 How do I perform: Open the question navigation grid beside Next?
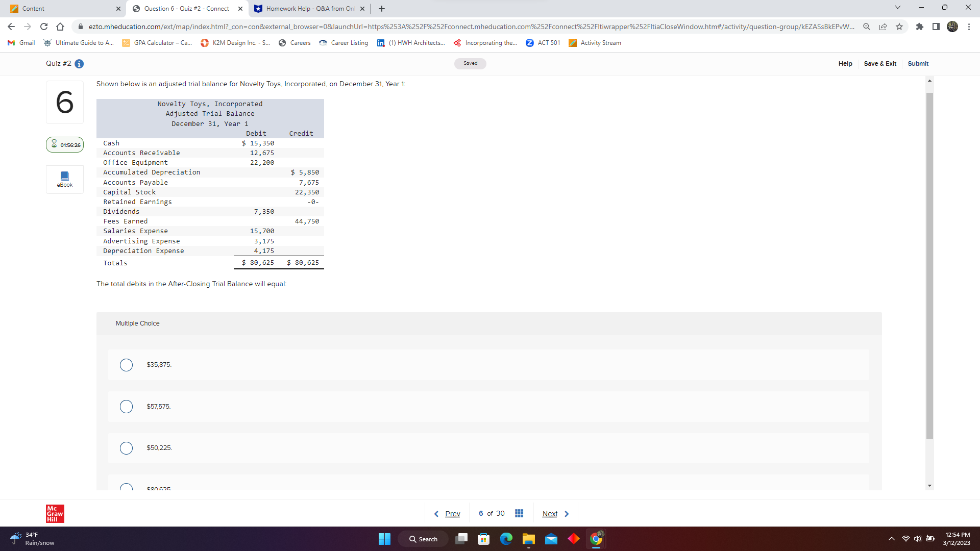point(519,513)
